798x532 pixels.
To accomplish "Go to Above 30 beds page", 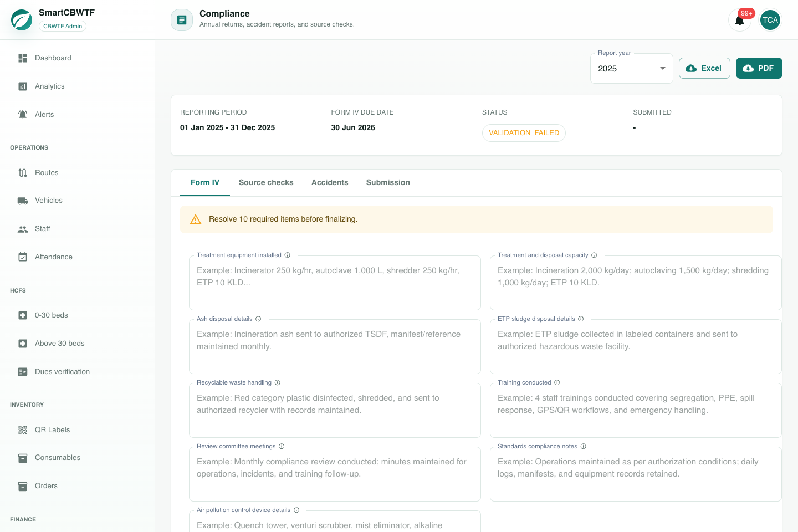I will point(78,344).
